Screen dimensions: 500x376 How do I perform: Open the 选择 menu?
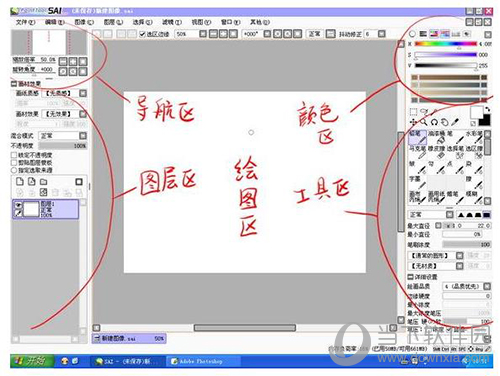pos(143,22)
